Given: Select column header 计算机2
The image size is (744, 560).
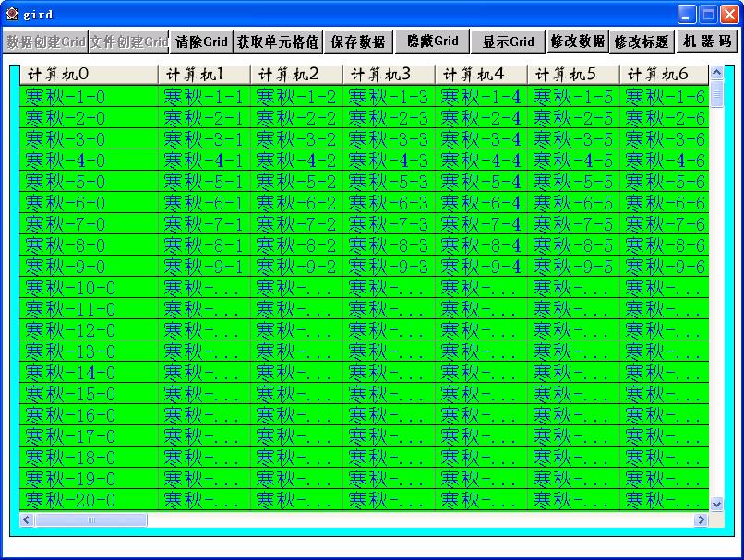Looking at the screenshot, I should pos(296,75).
